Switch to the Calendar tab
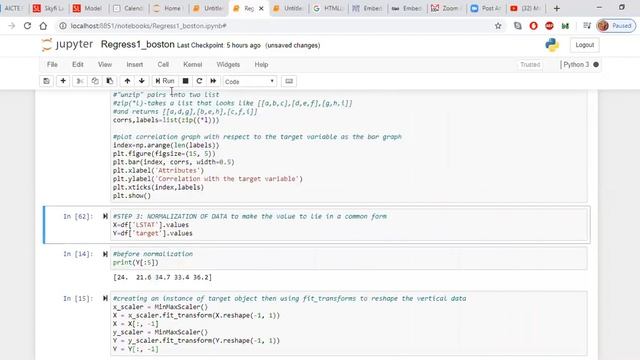640x360 pixels. [x=129, y=8]
